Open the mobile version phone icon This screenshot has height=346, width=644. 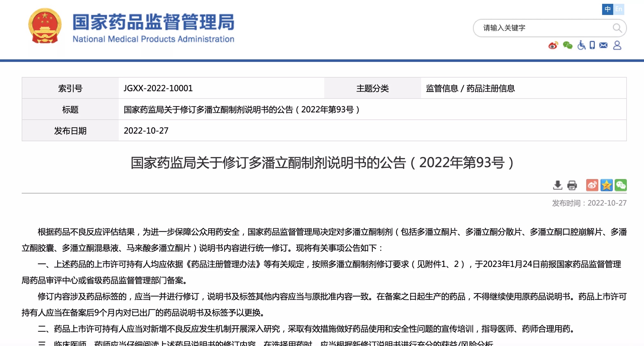[x=592, y=45]
